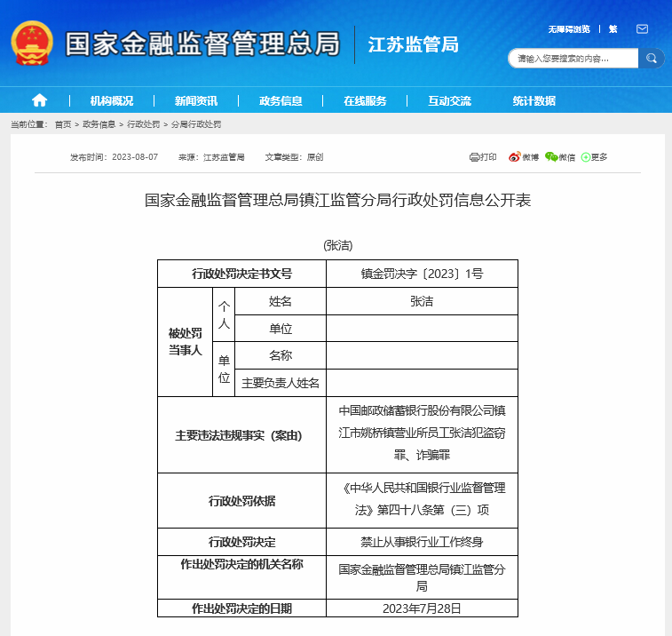This screenshot has height=636, width=672.
Task: Click 分局行政处罚 in breadcrumb
Action: click(x=196, y=124)
